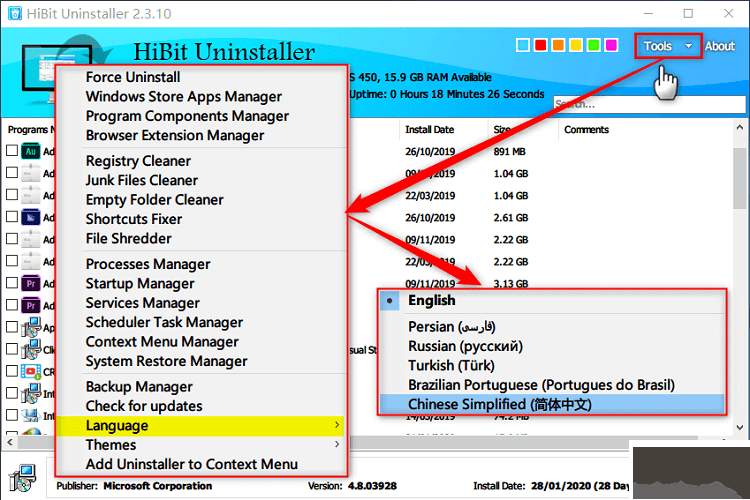Screen dimensions: 750x500
Task: Open Empty Folder Cleaner
Action: [154, 200]
